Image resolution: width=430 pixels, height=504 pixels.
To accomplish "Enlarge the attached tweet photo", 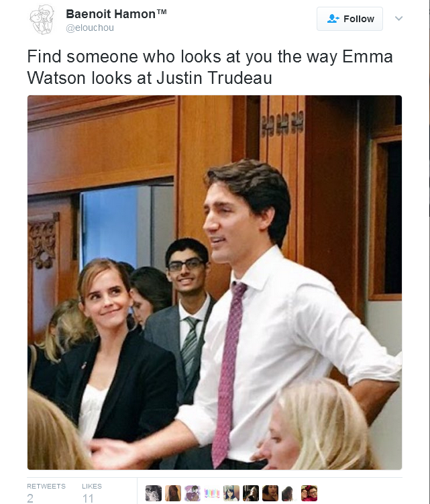I will click(x=215, y=283).
